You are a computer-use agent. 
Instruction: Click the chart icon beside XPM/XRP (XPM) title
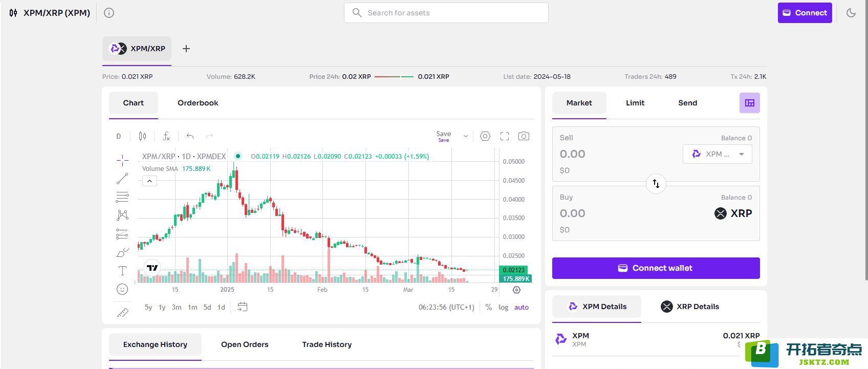pyautogui.click(x=13, y=13)
